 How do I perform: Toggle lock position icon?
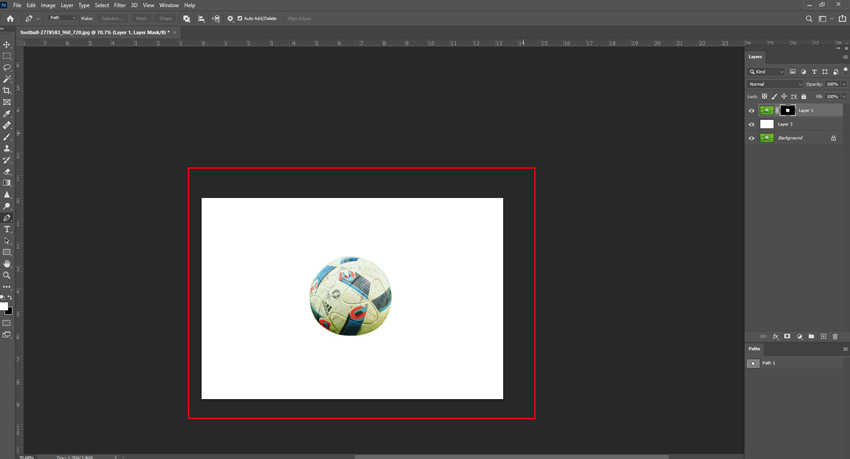click(x=784, y=96)
